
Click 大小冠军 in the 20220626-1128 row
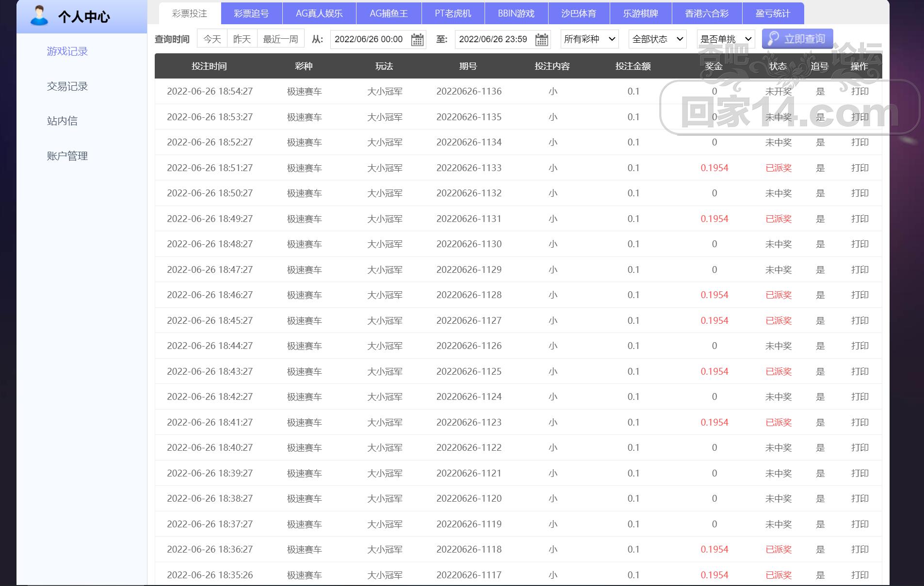[385, 295]
